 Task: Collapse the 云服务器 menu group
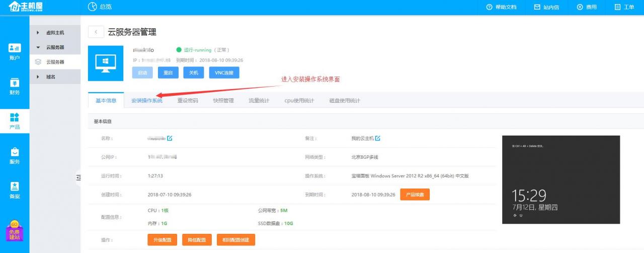pos(55,47)
